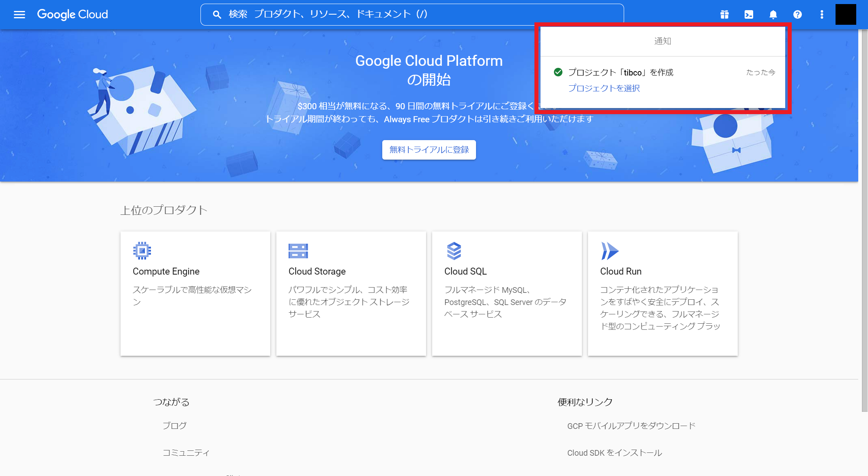The width and height of the screenshot is (868, 476).
Task: Open GCP モバイルアプリをダウンロード link
Action: coord(631,426)
